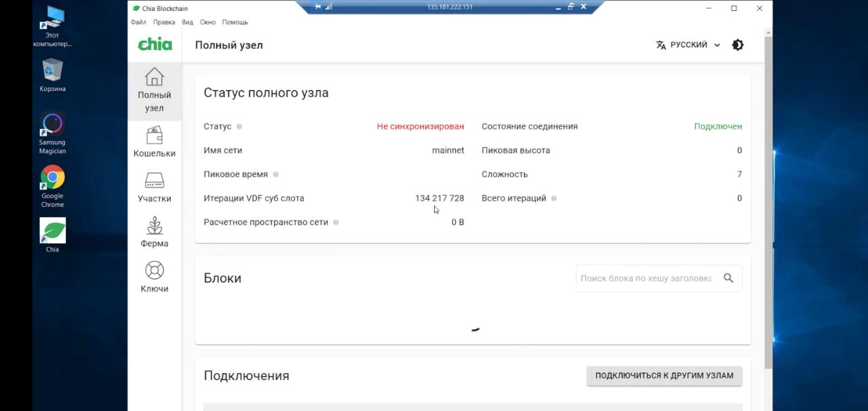Click the Сложность value 7
868x411 pixels.
739,174
